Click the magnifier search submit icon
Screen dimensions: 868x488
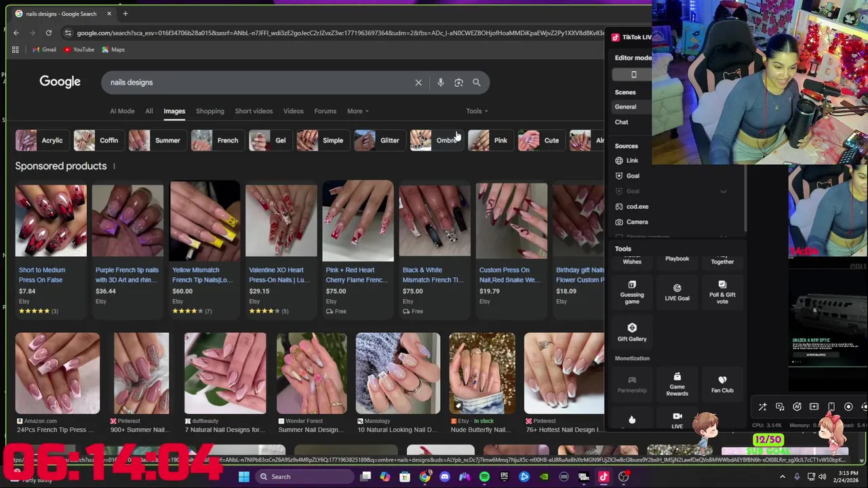477,83
